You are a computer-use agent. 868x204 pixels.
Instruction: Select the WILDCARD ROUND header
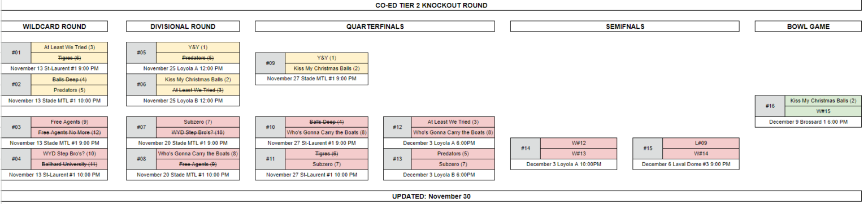coord(54,27)
